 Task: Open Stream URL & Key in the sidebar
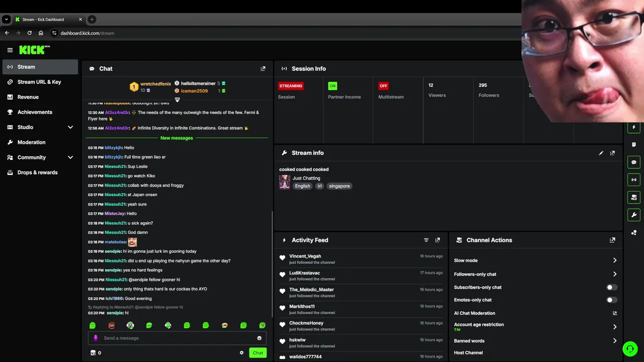tap(40, 82)
